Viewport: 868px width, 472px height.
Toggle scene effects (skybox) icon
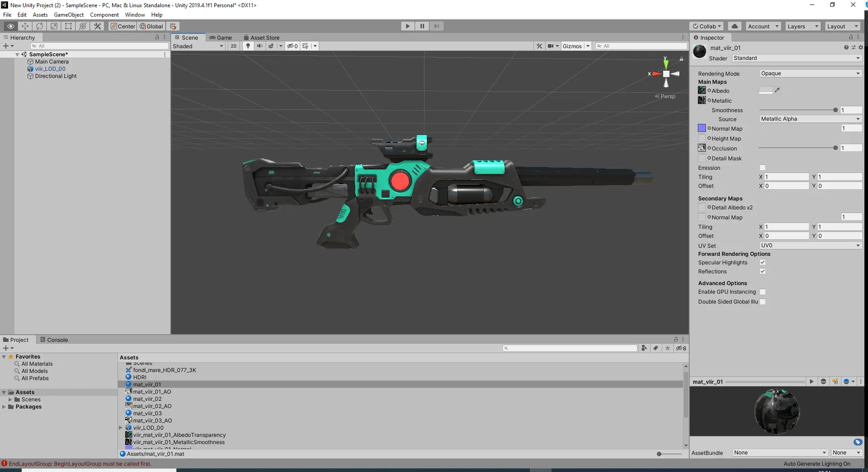271,46
